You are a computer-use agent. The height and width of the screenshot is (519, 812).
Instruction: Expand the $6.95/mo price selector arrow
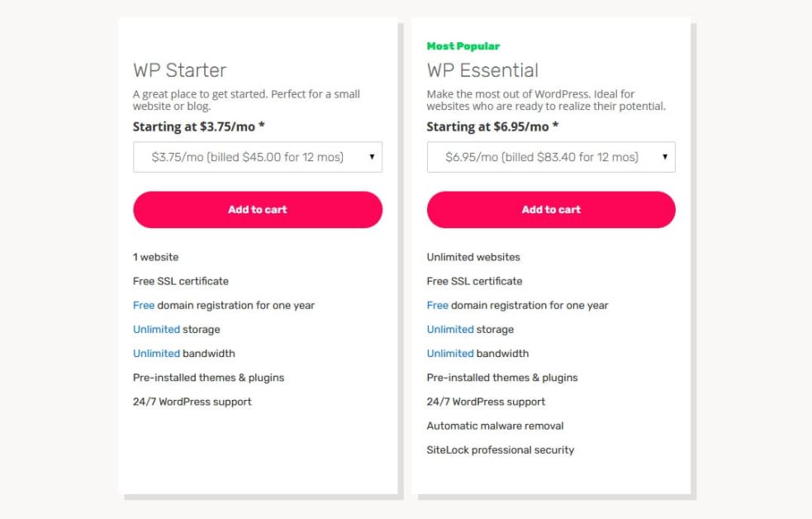[x=666, y=156]
